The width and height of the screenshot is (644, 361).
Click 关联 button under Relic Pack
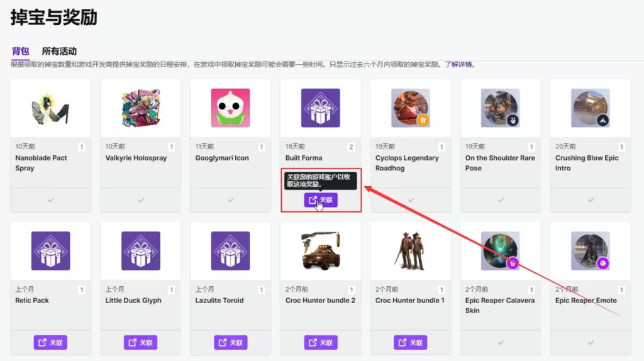(50, 343)
